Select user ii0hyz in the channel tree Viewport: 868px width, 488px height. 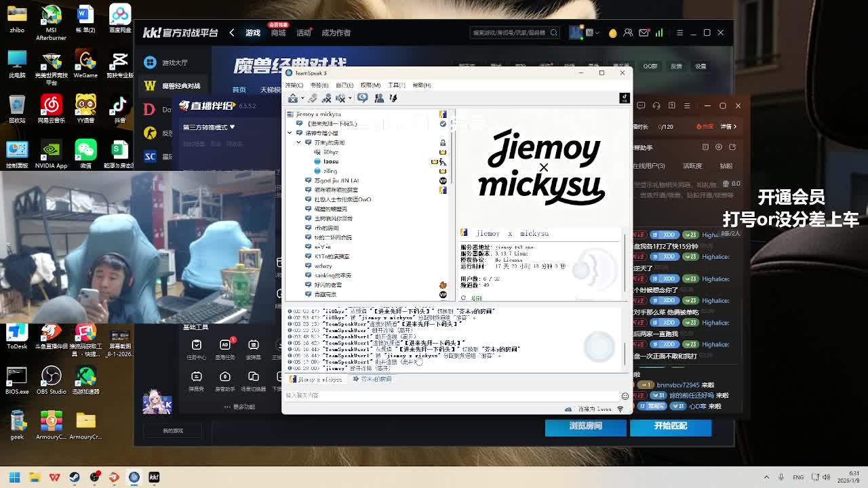[x=330, y=152]
